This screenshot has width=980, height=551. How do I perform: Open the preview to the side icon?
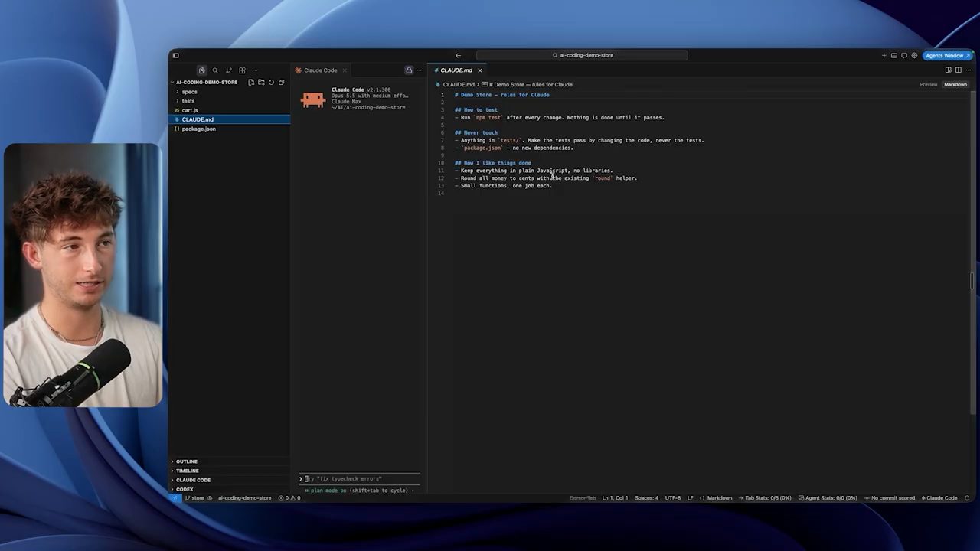click(949, 70)
